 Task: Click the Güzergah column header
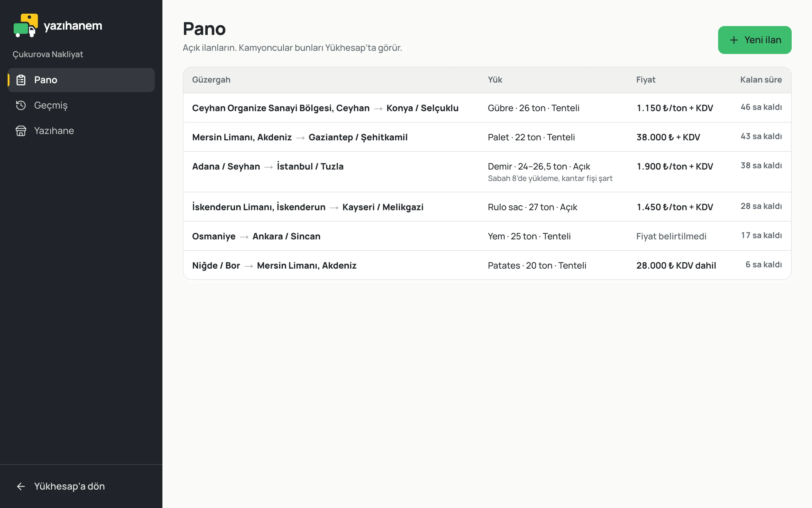click(211, 80)
